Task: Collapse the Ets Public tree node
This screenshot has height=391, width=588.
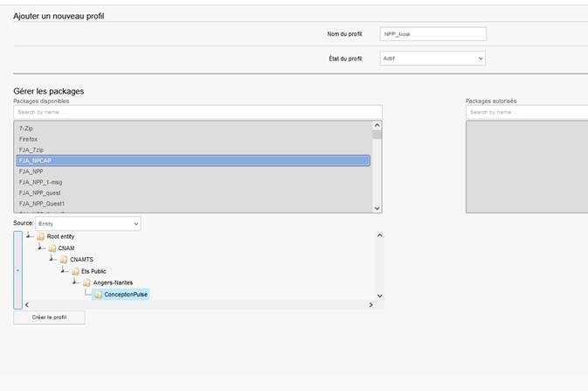Action: click(65, 271)
